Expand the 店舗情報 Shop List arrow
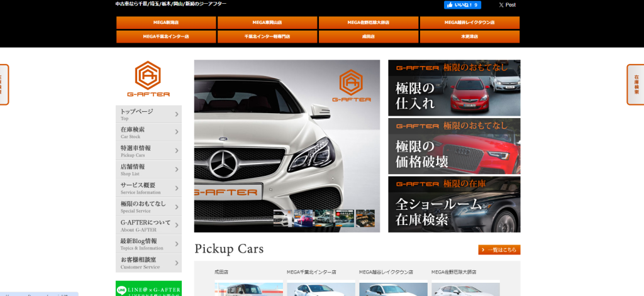644x296 pixels. [x=177, y=170]
